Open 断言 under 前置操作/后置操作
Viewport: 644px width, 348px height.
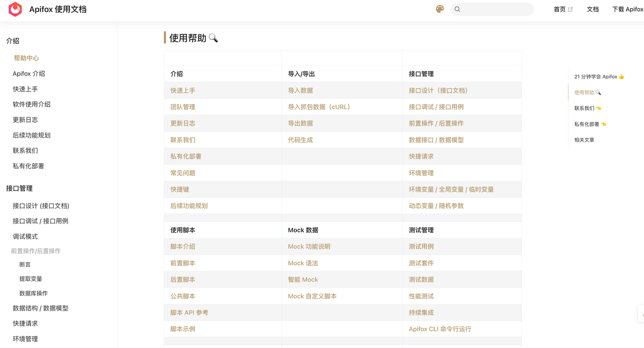click(25, 264)
